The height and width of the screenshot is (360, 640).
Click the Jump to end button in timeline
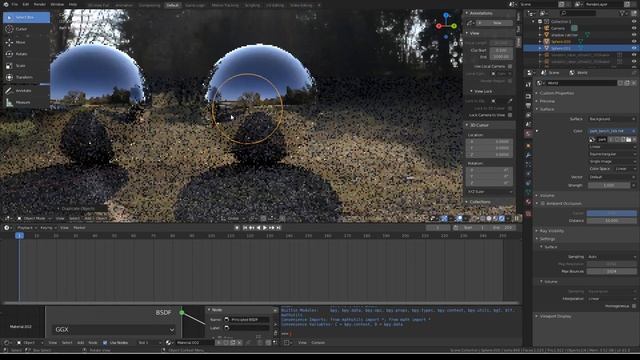click(278, 228)
